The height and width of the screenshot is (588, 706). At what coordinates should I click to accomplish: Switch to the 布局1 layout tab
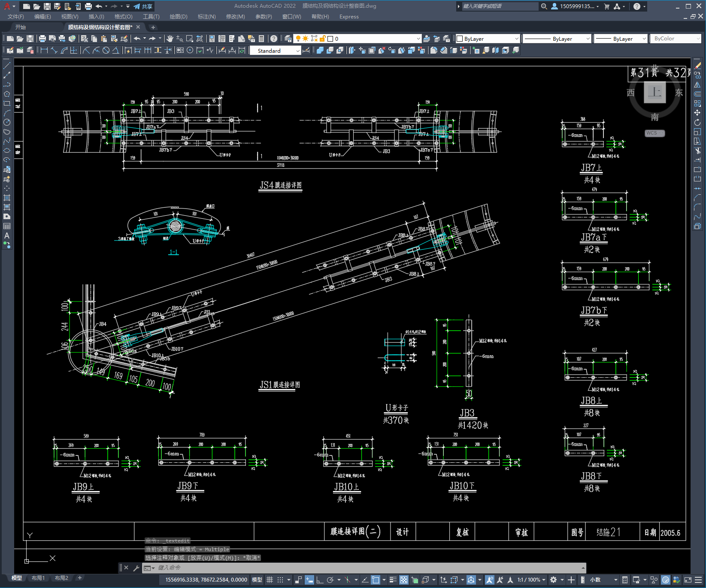(38, 578)
